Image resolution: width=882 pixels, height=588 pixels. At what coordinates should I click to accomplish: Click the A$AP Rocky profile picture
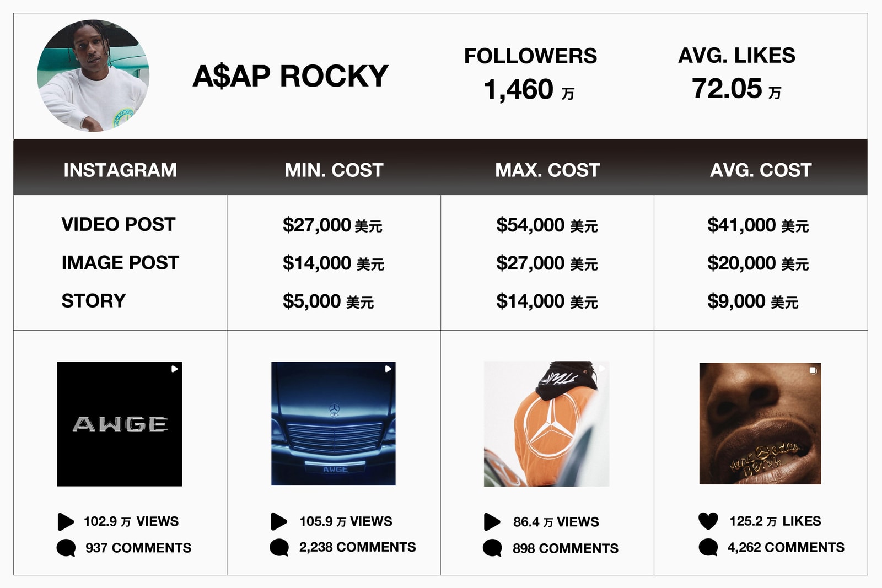pyautogui.click(x=93, y=75)
